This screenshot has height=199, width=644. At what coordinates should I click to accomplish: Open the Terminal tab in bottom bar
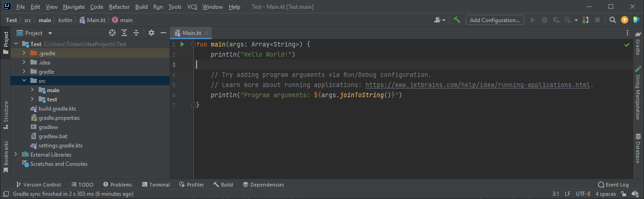click(x=156, y=185)
